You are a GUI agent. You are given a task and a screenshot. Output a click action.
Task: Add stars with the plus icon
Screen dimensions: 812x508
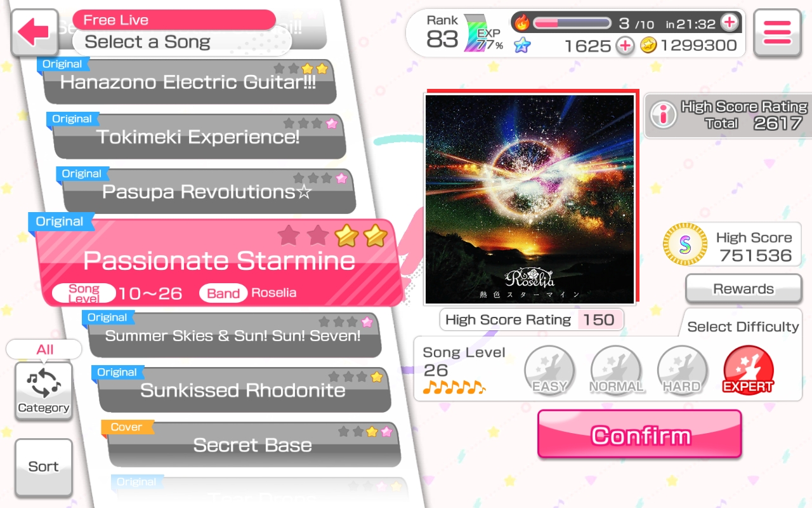pos(625,46)
